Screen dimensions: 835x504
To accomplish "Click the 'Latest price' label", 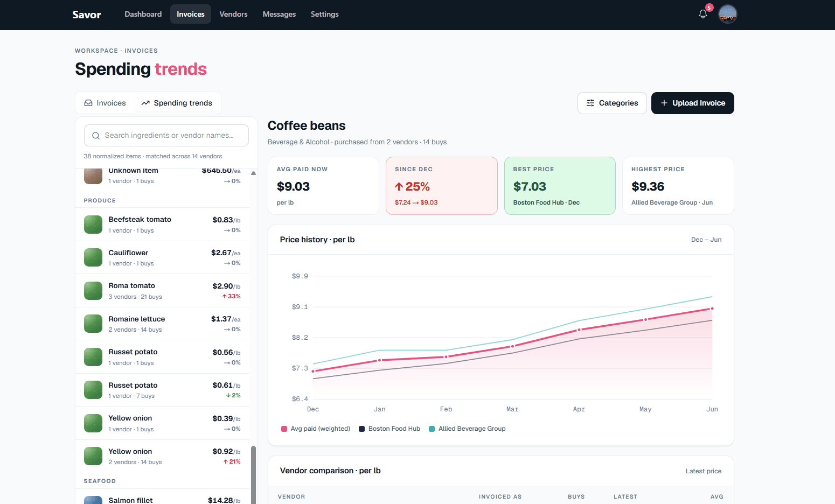I will tap(704, 471).
